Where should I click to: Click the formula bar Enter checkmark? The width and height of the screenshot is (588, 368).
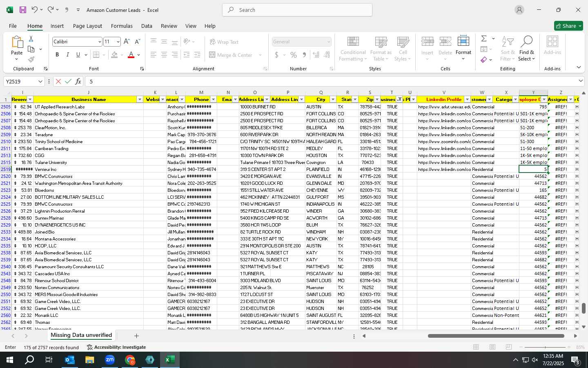68,81
